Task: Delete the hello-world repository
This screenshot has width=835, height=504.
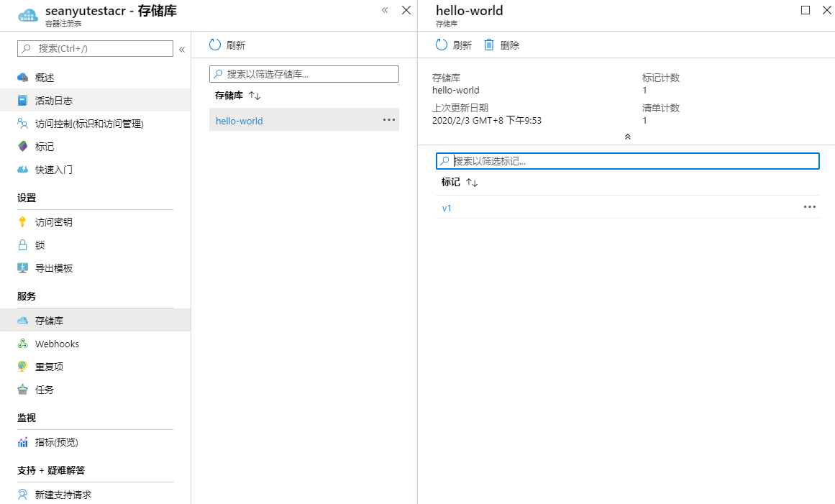Action: click(x=501, y=45)
